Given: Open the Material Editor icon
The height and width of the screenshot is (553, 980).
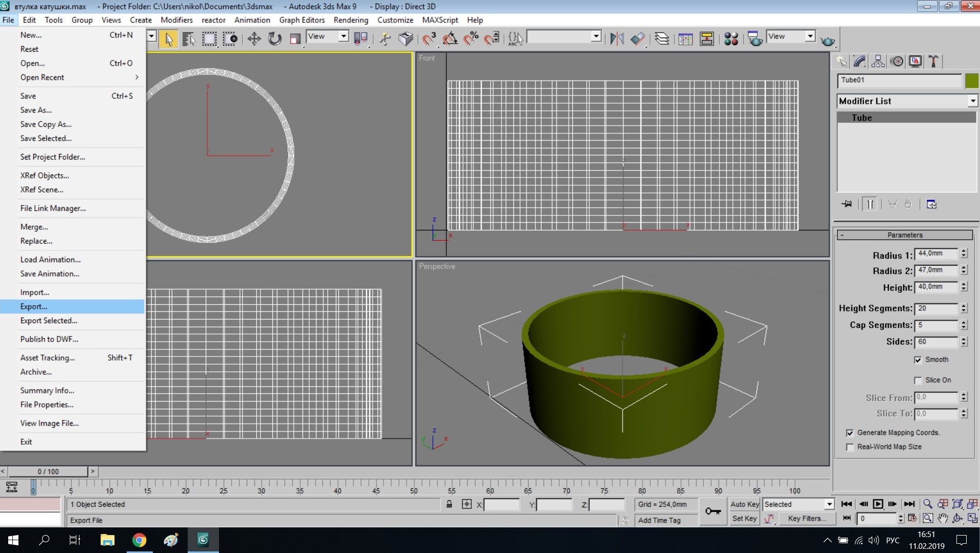Looking at the screenshot, I should (731, 39).
